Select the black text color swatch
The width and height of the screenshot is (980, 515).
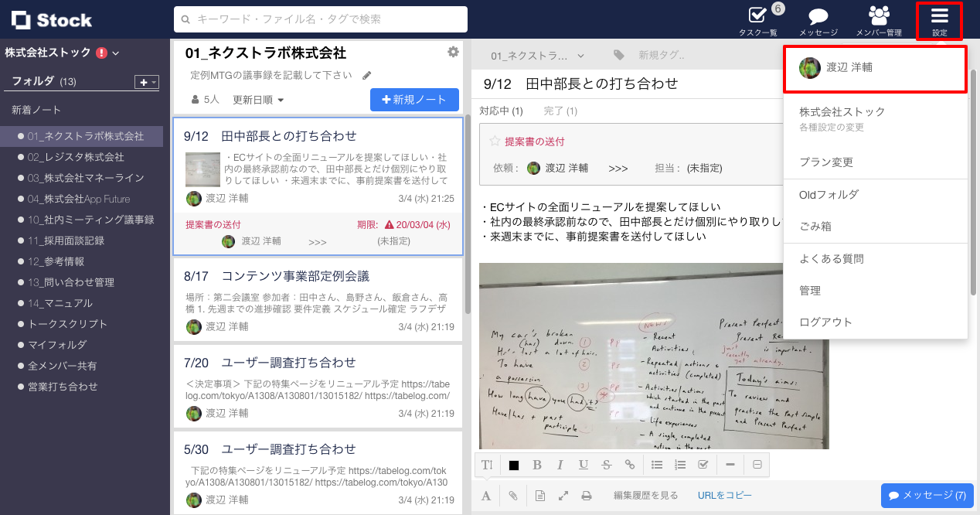[514, 465]
